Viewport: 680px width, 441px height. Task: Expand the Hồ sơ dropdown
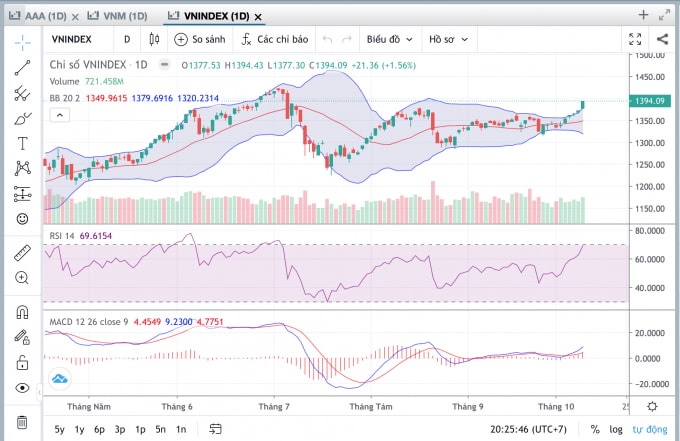click(x=448, y=39)
